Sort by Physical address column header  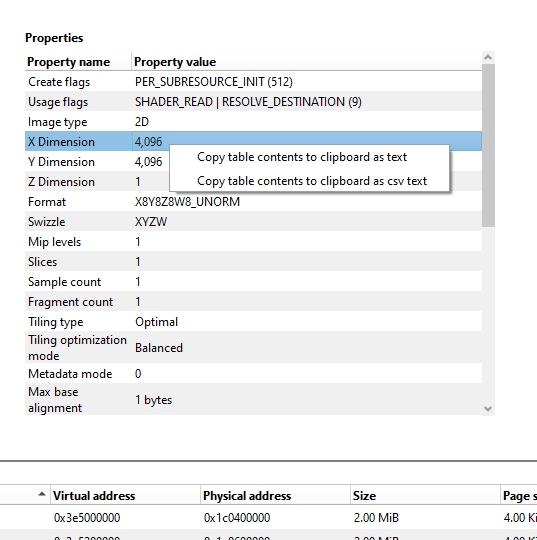(275, 496)
